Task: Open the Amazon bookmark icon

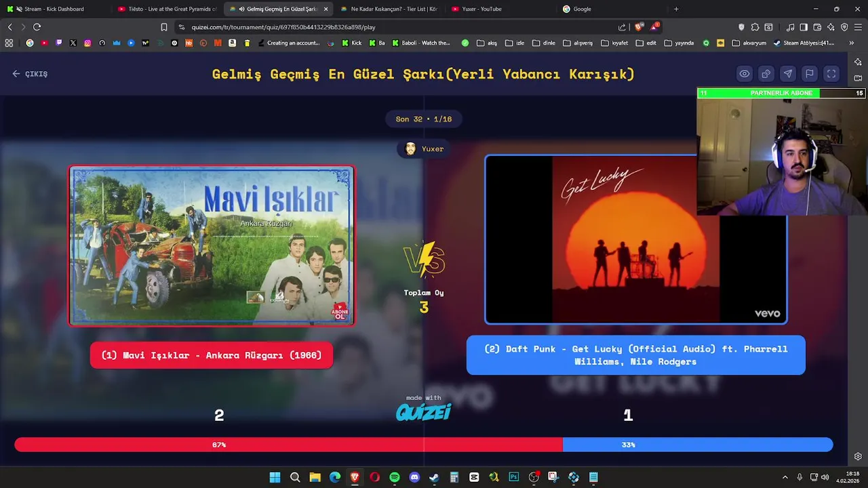Action: click(232, 43)
